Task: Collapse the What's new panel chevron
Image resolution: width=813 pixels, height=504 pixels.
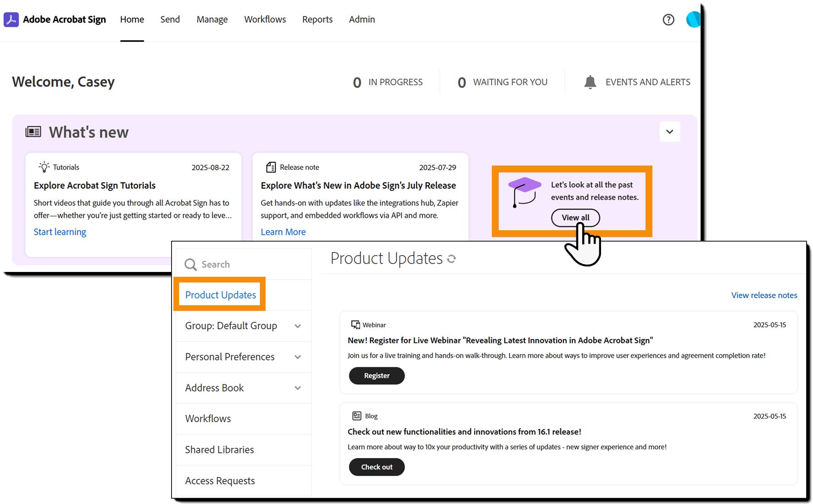Action: pos(669,132)
